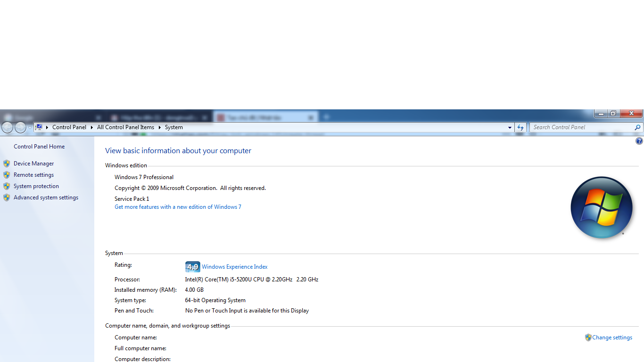Click the magnifier icon in the search box
This screenshot has height=362, width=644.
click(x=637, y=127)
